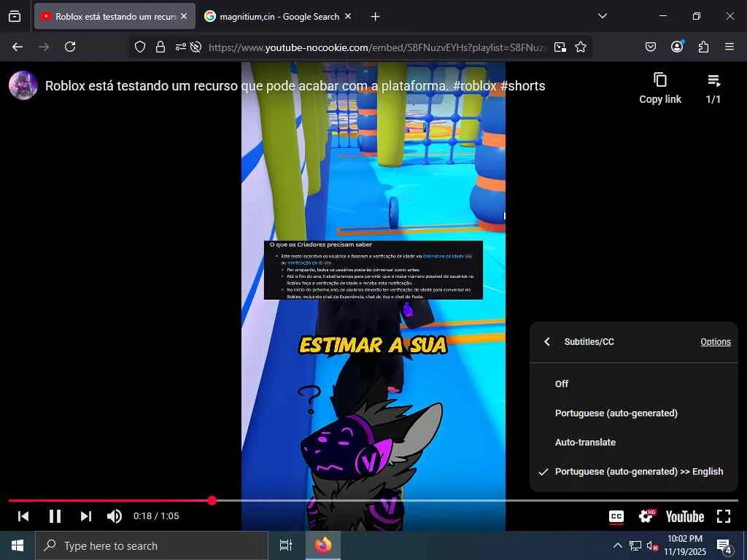View site security lock info

coord(160,47)
